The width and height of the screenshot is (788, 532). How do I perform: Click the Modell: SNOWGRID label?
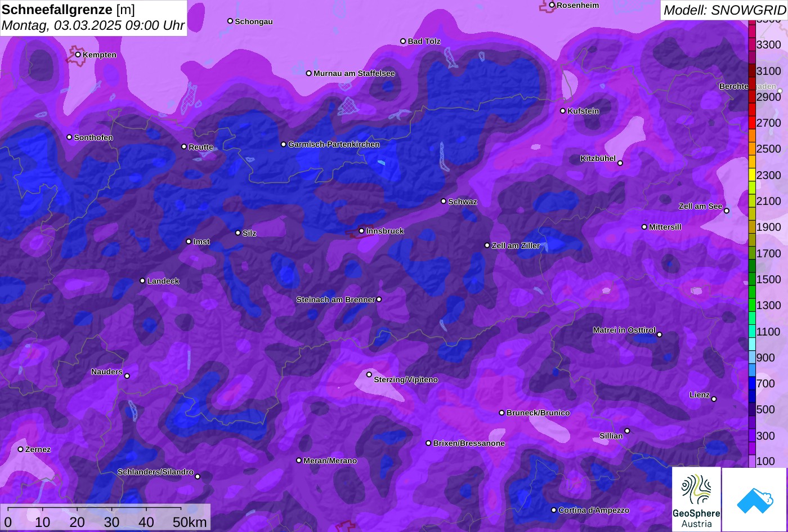click(724, 10)
